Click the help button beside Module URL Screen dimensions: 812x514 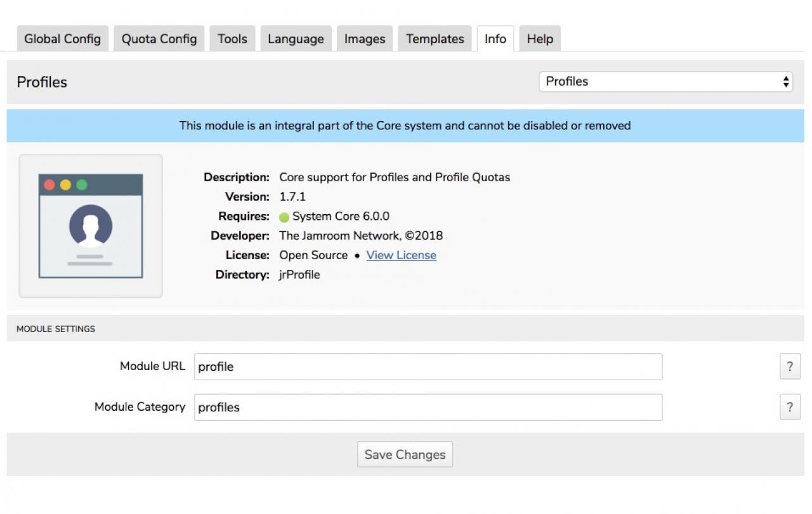789,366
